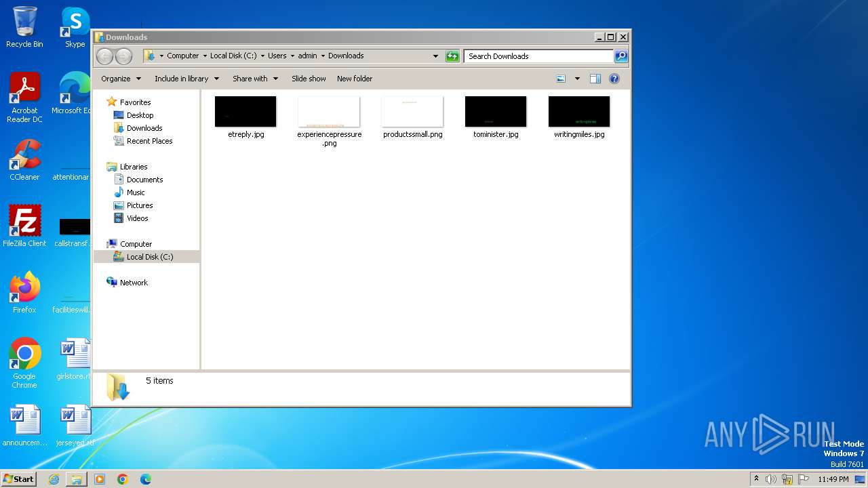Image resolution: width=868 pixels, height=488 pixels.
Task: Click the taskbar clock showing 11:49 PM
Action: click(x=833, y=479)
